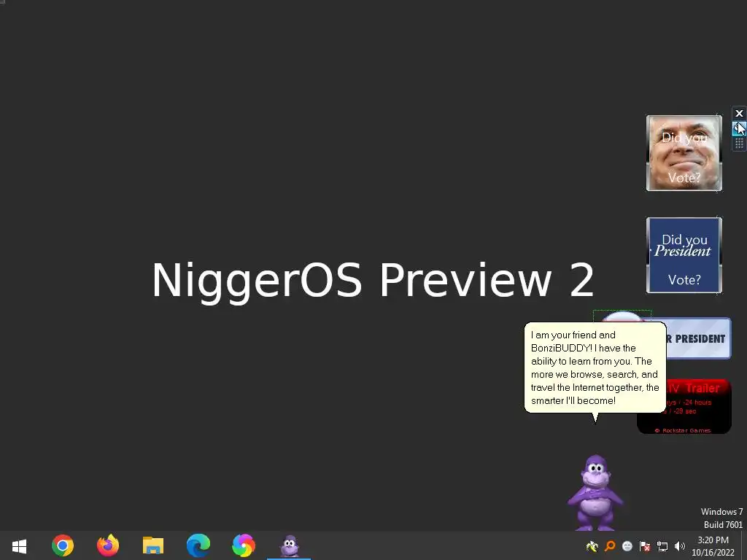The image size is (747, 560).
Task: Click the 'Windows 7' watermark text
Action: (721, 511)
